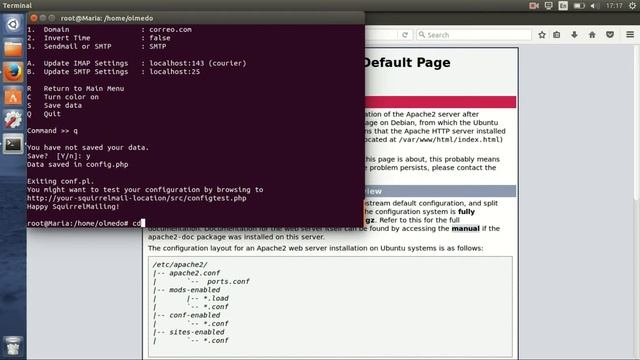Select the Terminal icon in the dock
Viewport: 640px width, 360px height.
tap(13, 144)
